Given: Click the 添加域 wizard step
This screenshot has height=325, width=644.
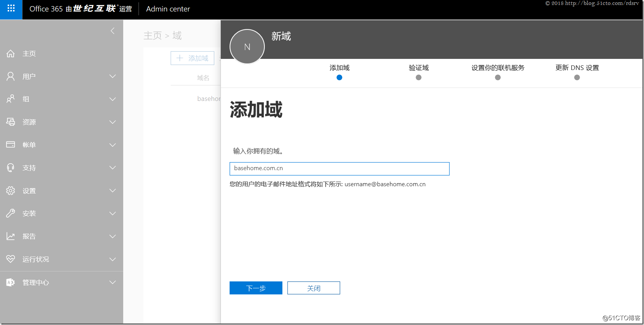Looking at the screenshot, I should [339, 71].
